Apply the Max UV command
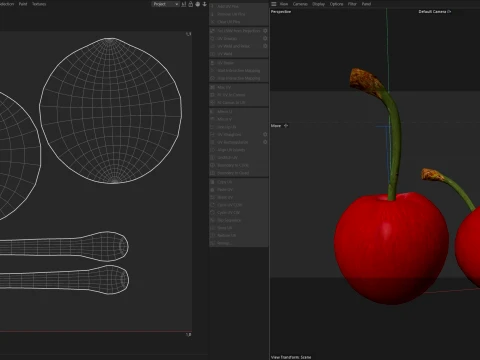Viewport: 480px width, 360px height. [239, 87]
